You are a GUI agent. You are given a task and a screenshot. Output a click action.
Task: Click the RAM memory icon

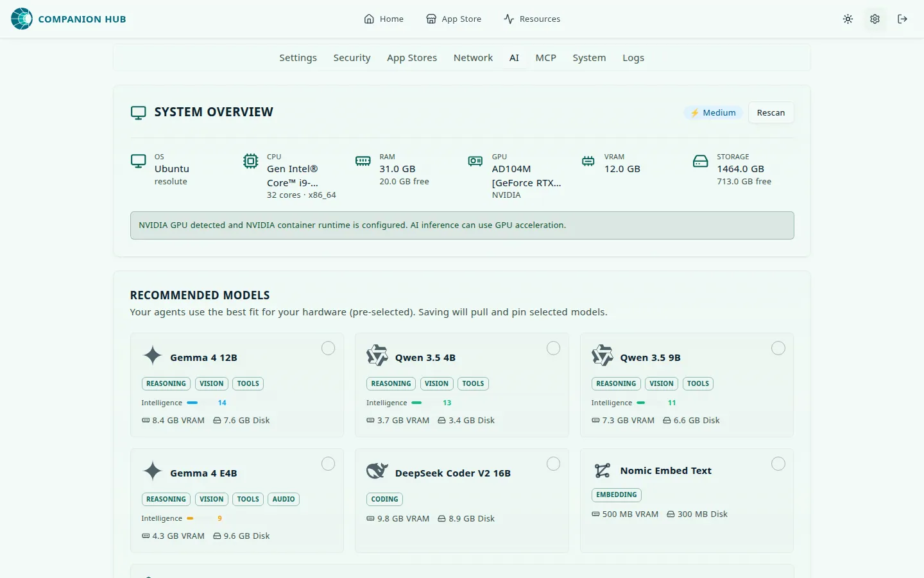point(363,161)
